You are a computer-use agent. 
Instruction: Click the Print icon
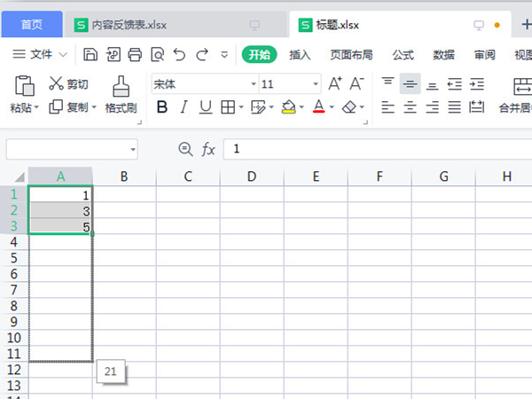coord(135,55)
